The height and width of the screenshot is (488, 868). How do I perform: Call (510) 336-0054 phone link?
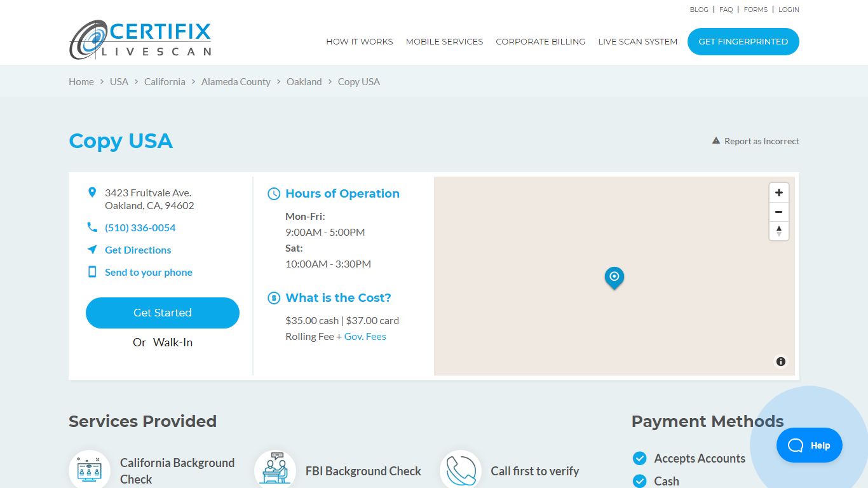140,227
